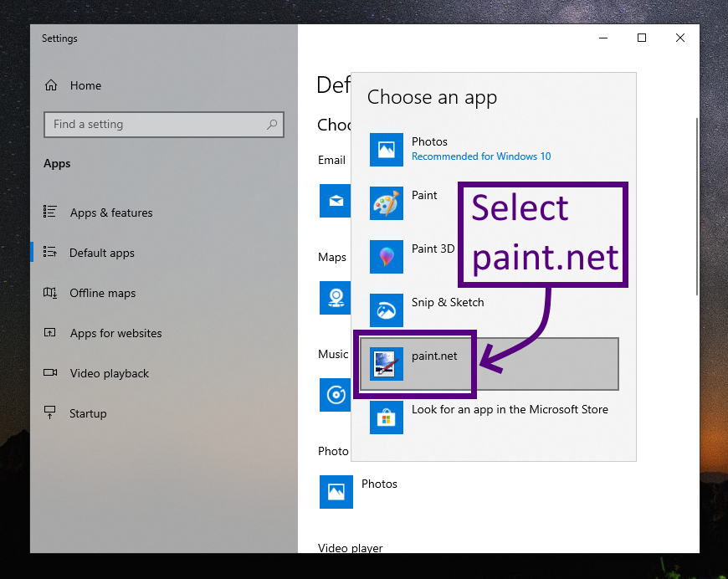
Task: Click the Find a setting search box
Action: [164, 125]
